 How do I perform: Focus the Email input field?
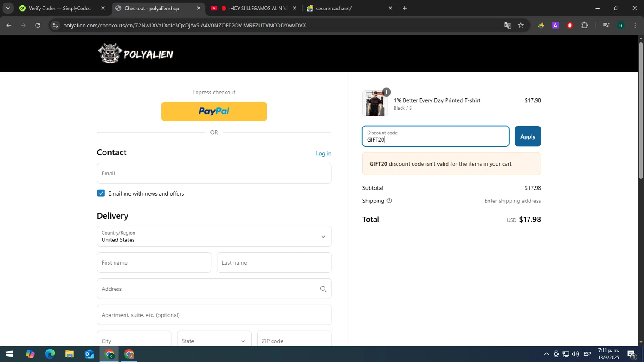click(x=214, y=173)
